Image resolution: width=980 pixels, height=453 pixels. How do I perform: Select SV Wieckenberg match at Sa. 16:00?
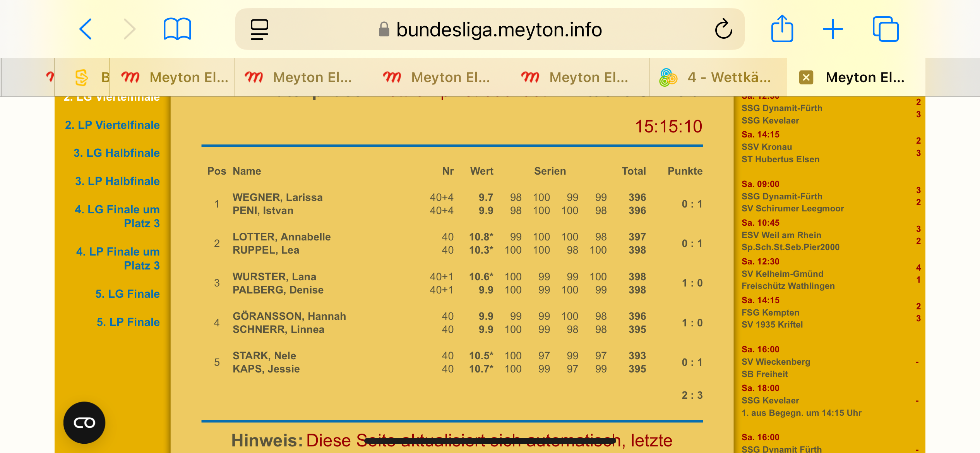[776, 362]
